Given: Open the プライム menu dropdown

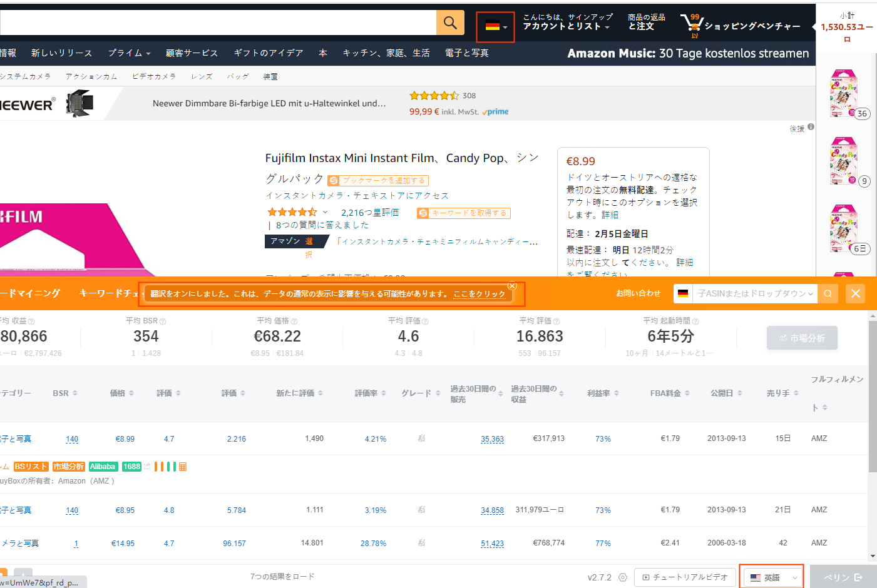Looking at the screenshot, I should [129, 53].
